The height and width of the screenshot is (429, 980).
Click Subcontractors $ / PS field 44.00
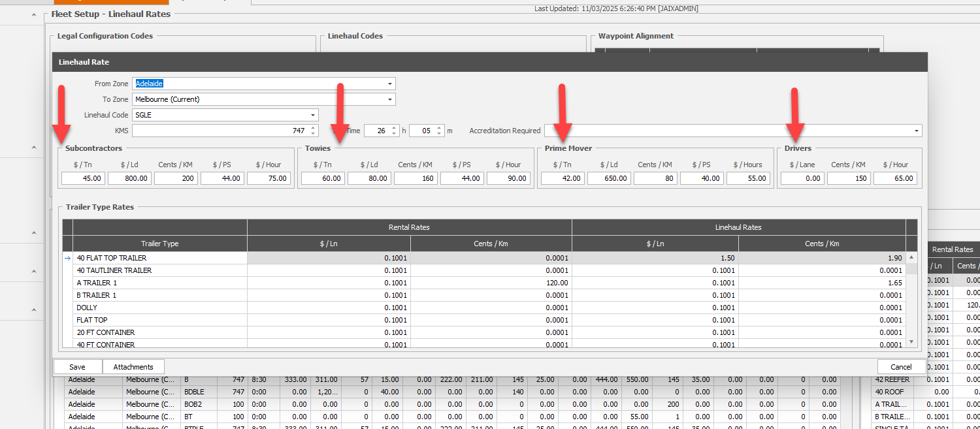(222, 178)
